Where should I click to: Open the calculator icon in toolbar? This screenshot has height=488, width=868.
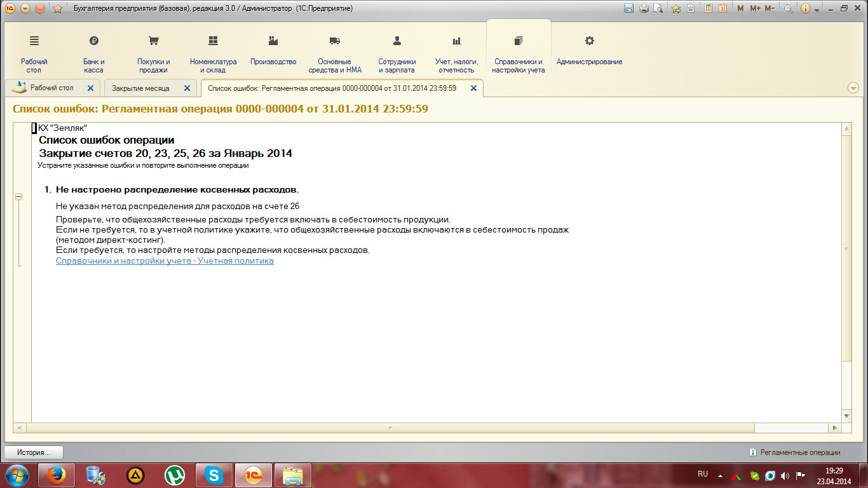click(707, 8)
